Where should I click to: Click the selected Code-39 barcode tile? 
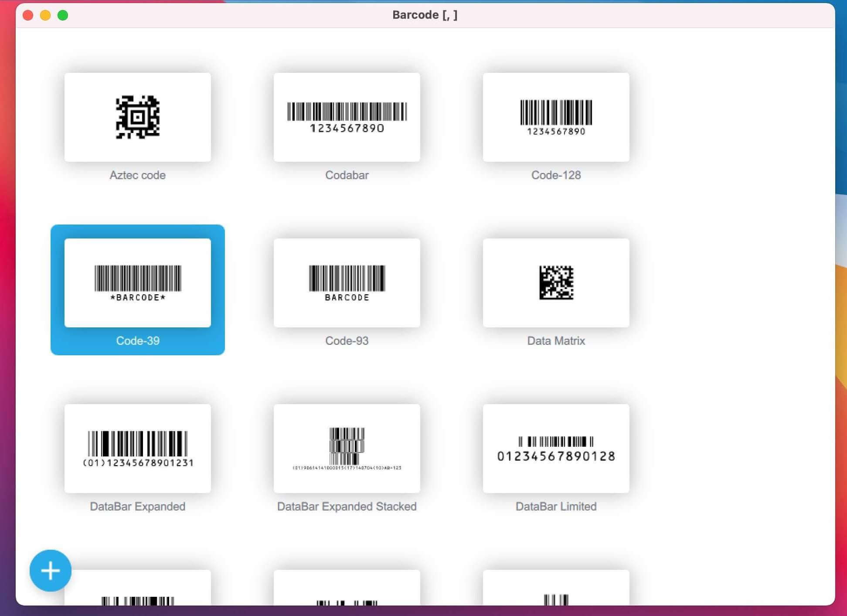tap(137, 282)
